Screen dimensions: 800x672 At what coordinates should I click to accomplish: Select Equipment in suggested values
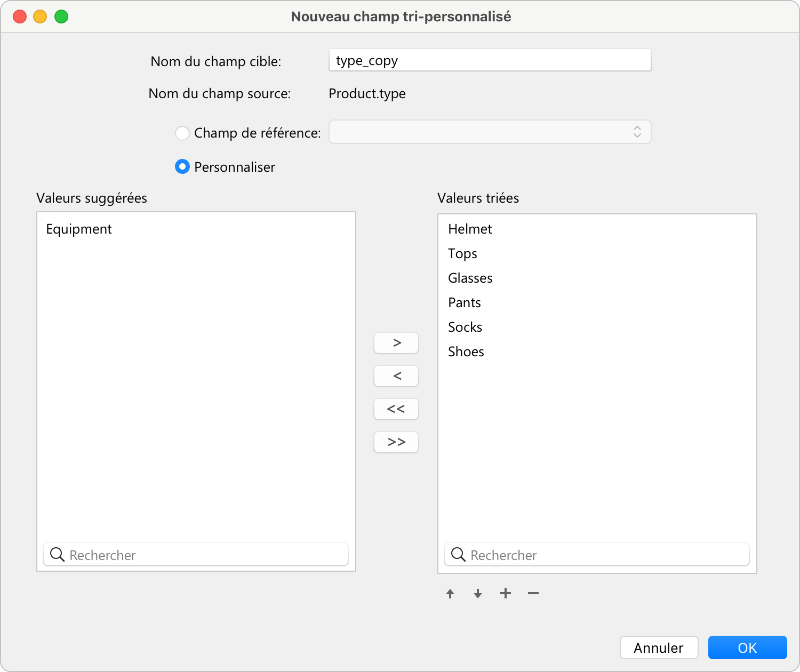79,229
